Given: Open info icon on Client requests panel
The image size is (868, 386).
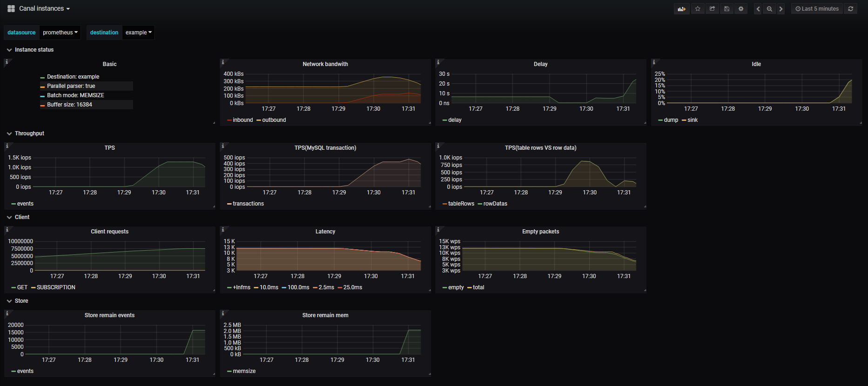Looking at the screenshot, I should click(7, 229).
